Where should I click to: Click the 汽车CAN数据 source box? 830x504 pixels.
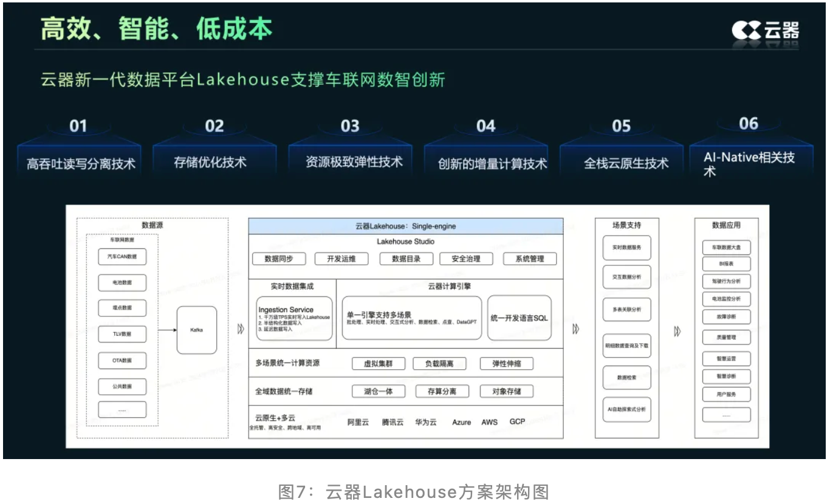pyautogui.click(x=122, y=257)
